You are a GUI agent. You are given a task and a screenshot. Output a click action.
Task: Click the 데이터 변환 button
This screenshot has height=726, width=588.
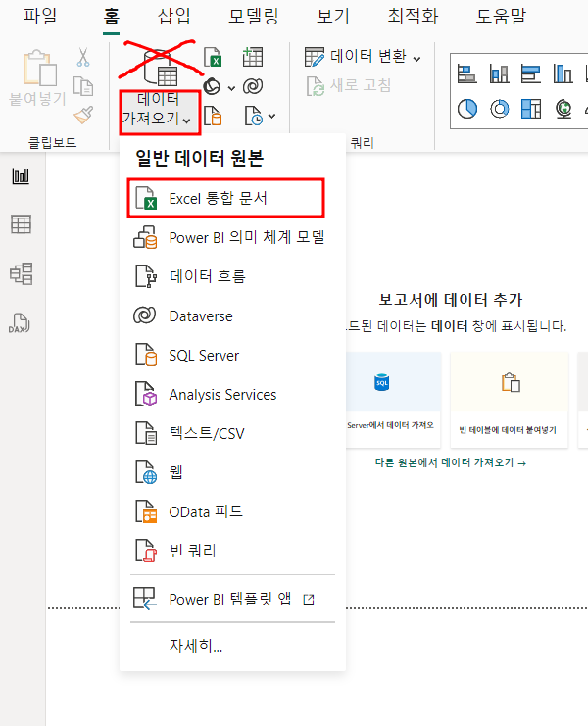356,57
